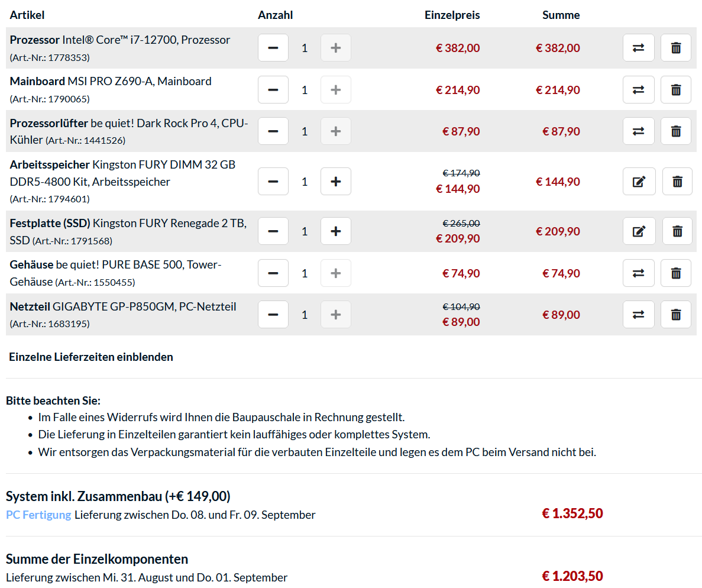Decrease quantity of Kingston FURY DDR5 RAM

273,182
